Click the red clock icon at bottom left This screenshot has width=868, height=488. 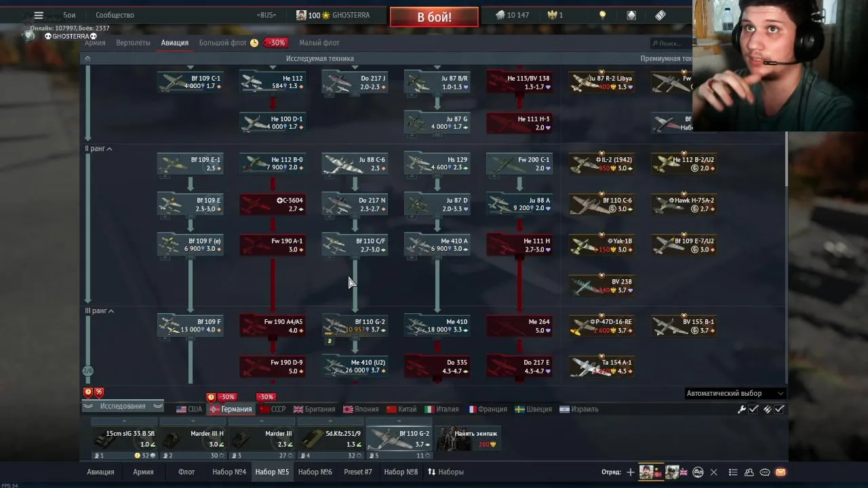tap(88, 392)
